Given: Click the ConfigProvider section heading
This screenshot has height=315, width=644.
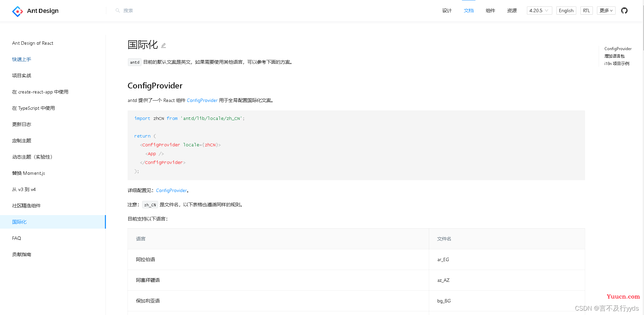Looking at the screenshot, I should click(155, 86).
